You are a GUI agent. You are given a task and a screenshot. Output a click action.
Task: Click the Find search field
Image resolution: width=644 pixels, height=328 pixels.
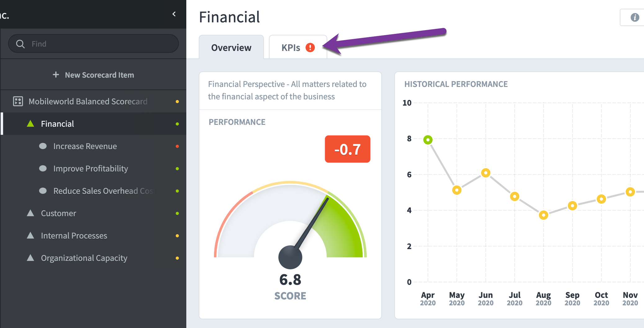click(93, 44)
